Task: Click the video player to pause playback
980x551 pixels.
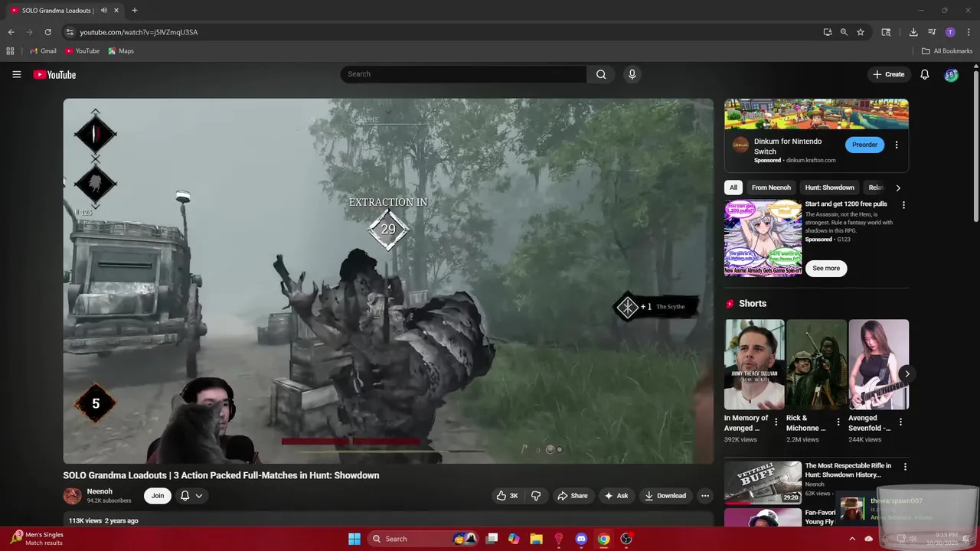Action: [388, 281]
